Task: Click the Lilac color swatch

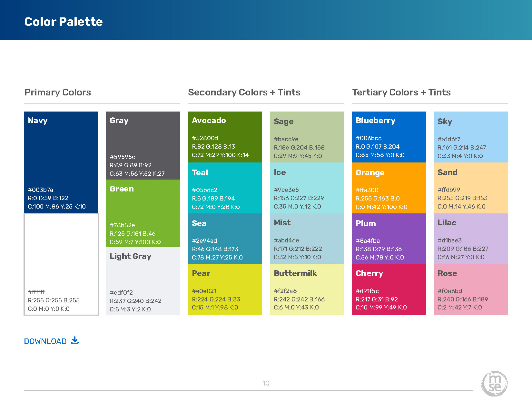Action: [470, 239]
